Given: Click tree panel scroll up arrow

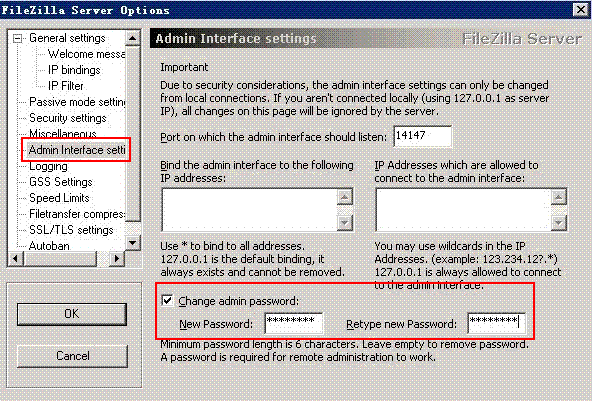Looking at the screenshot, I should [133, 38].
